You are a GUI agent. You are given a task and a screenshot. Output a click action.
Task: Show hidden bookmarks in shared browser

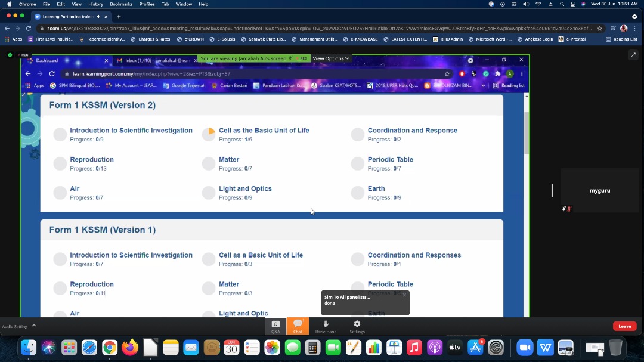point(483,85)
